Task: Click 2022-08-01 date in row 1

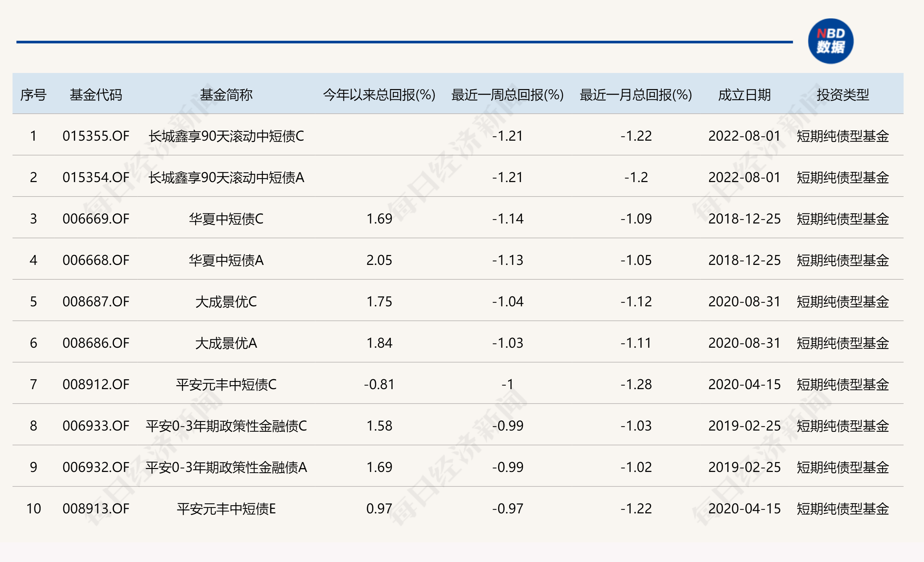Action: tap(744, 136)
